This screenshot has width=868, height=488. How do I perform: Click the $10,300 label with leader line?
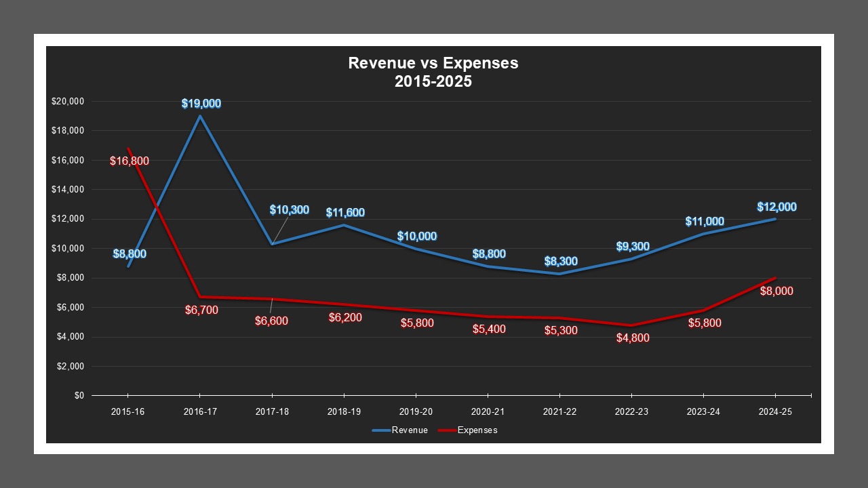click(x=290, y=209)
